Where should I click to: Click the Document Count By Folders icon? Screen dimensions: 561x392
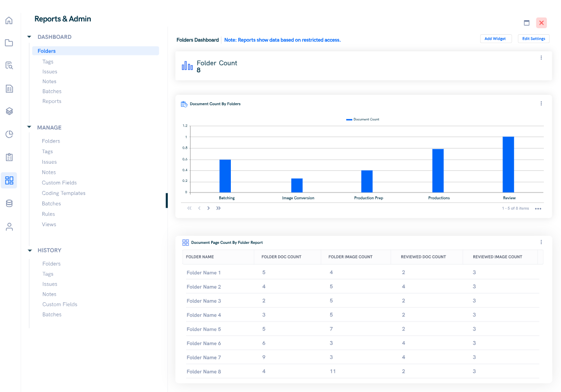184,104
